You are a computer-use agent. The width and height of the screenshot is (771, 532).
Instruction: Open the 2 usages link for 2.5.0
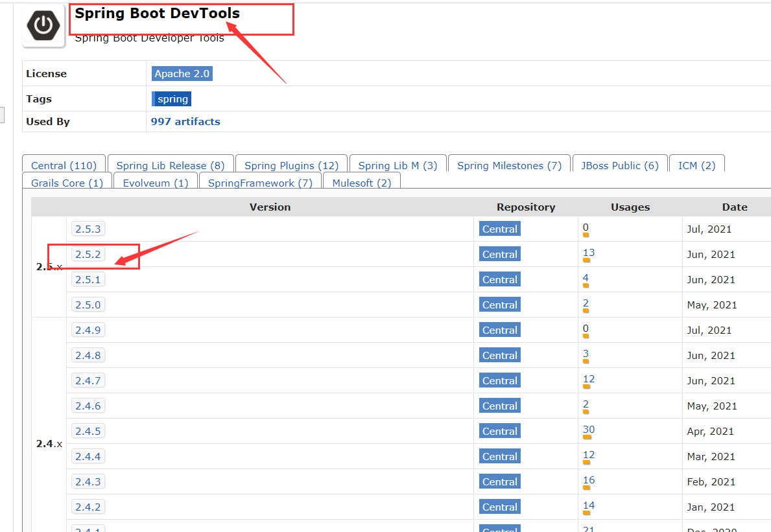(586, 303)
